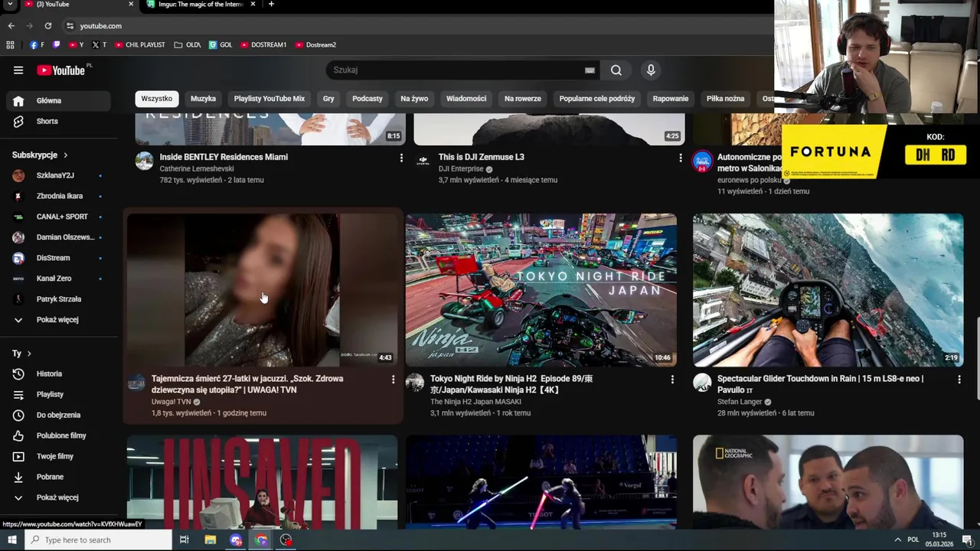Expand Subskrypcje section chevron
The image size is (980, 551).
(66, 155)
